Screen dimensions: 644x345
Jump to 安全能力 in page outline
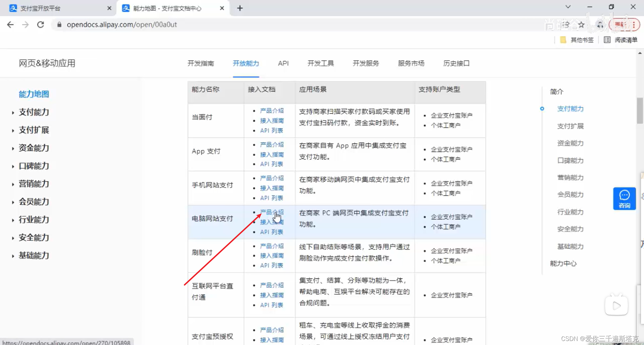pos(570,229)
